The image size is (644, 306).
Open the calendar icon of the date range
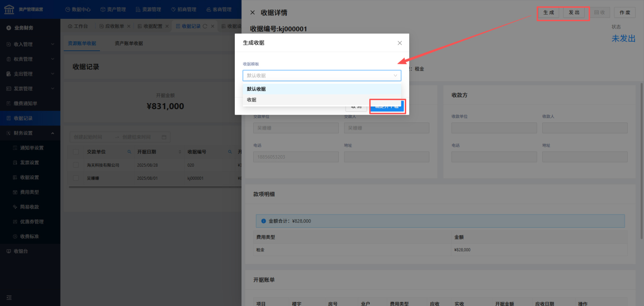point(164,137)
